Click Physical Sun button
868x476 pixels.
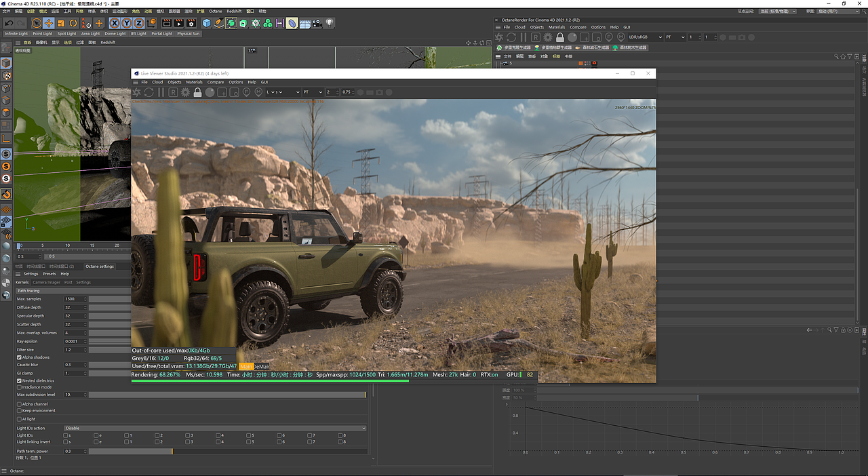(x=189, y=33)
